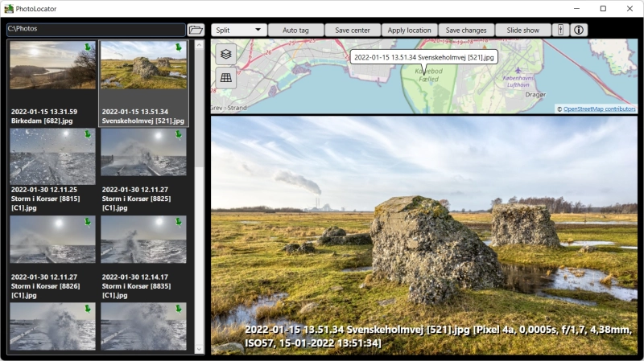Click the scroll down arrow in file list
The width and height of the screenshot is (644, 361).
pyautogui.click(x=199, y=347)
